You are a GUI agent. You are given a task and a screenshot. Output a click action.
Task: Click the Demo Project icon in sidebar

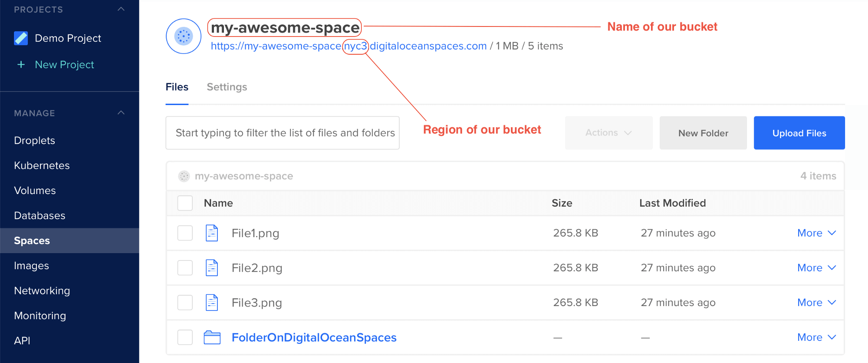coord(21,38)
